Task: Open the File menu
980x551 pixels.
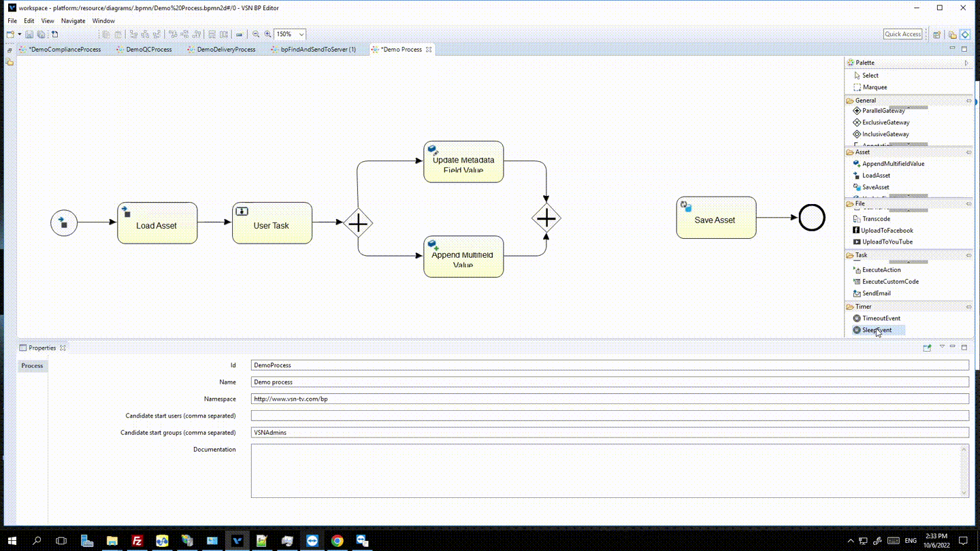Action: [x=12, y=21]
